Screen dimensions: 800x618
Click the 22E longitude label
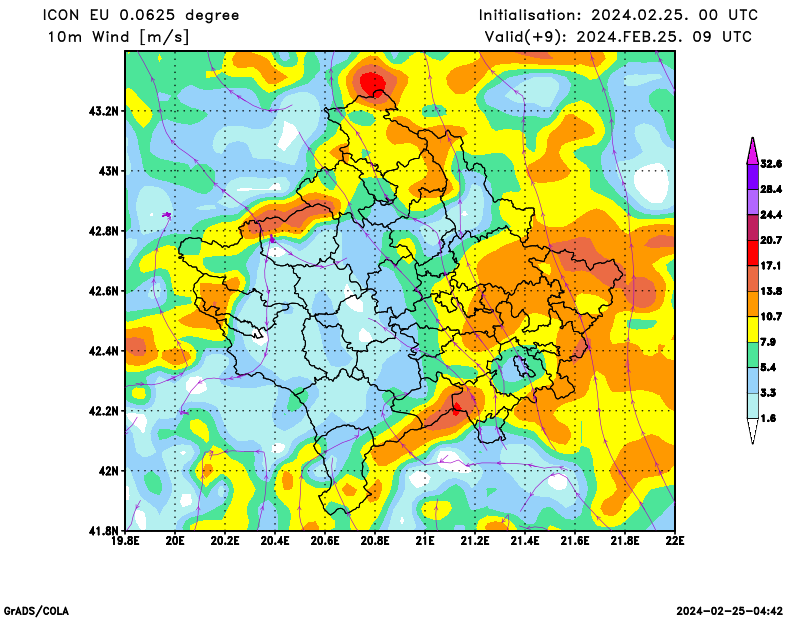click(675, 541)
